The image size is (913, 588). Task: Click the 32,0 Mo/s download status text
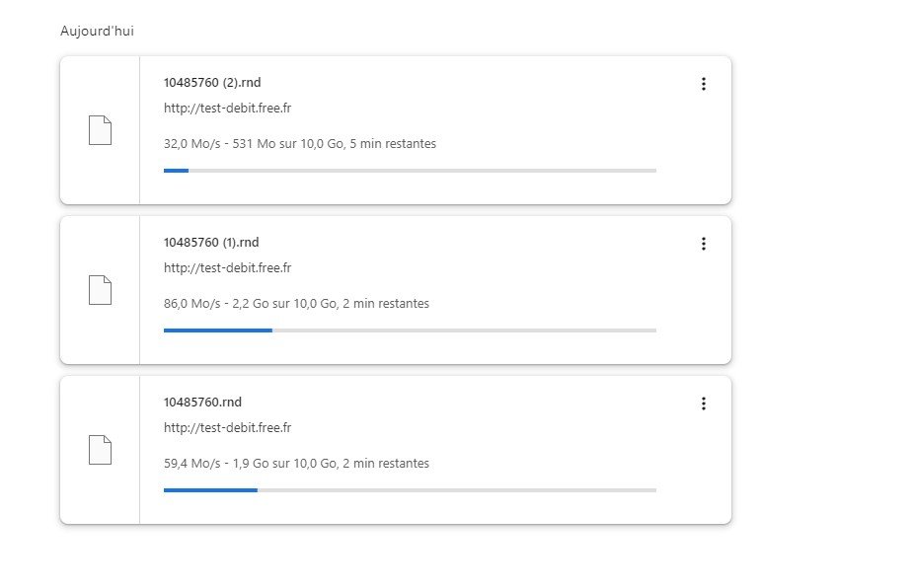300,144
